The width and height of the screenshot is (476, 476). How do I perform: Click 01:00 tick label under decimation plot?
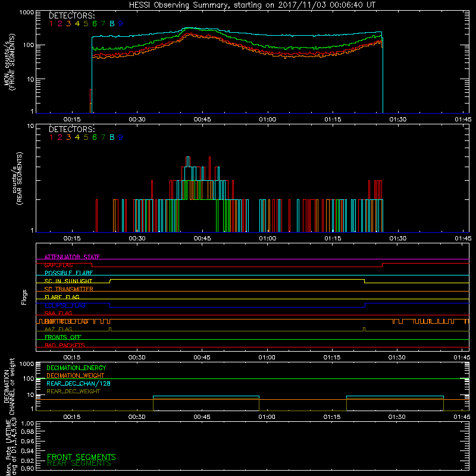click(267, 417)
